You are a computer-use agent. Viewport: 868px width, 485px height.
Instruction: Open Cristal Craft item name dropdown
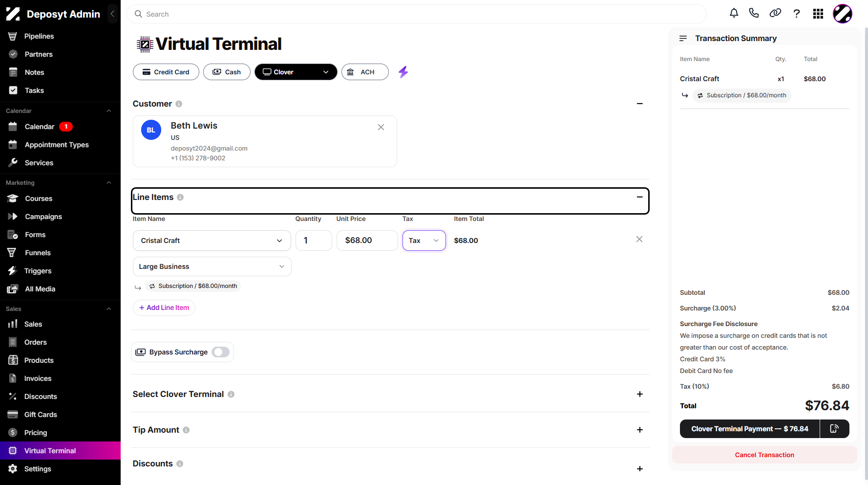(212, 241)
